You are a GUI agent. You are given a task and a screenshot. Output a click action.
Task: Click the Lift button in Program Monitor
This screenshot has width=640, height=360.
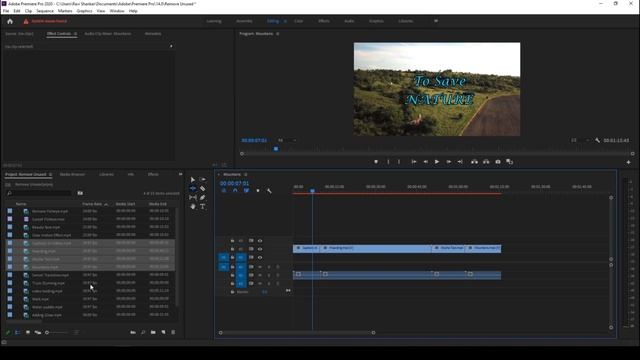[474, 162]
